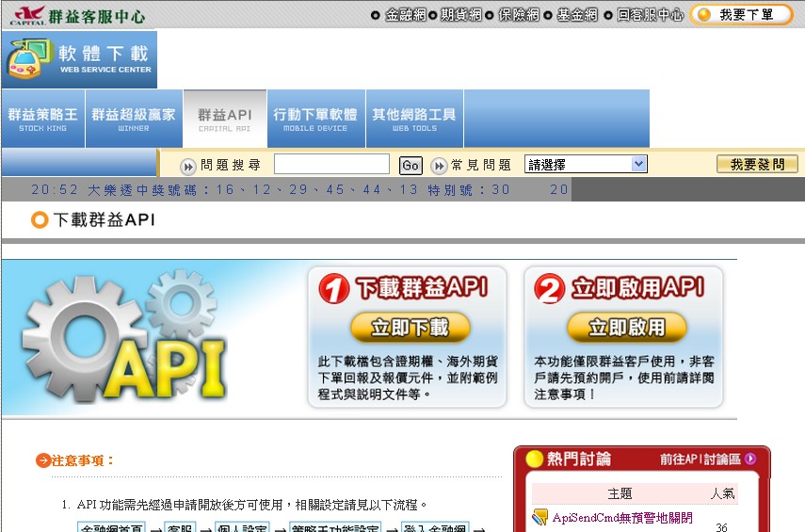The image size is (805, 532).
Task: Click the 主題 column header
Action: 620,494
